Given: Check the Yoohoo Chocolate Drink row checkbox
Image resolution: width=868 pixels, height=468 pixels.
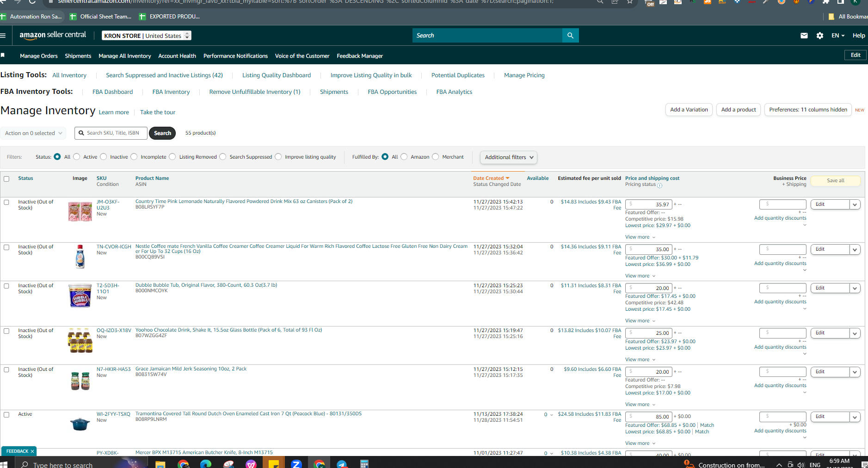Looking at the screenshot, I should (6, 331).
